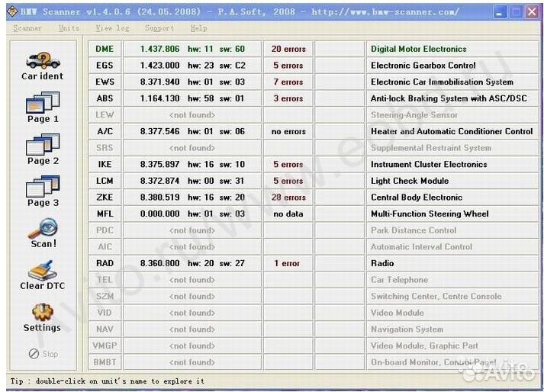
Task: Go to Page 3 icon
Action: click(x=42, y=189)
